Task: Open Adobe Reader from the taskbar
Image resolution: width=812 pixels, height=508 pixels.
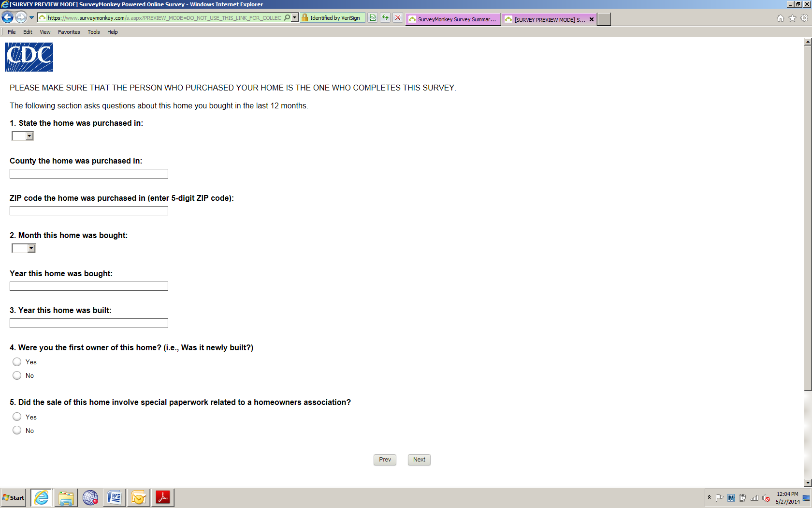Action: coord(163,497)
